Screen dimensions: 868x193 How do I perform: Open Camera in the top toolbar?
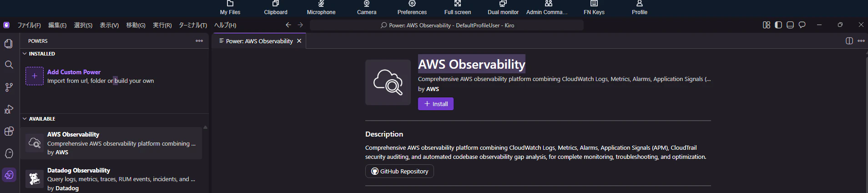367,8
